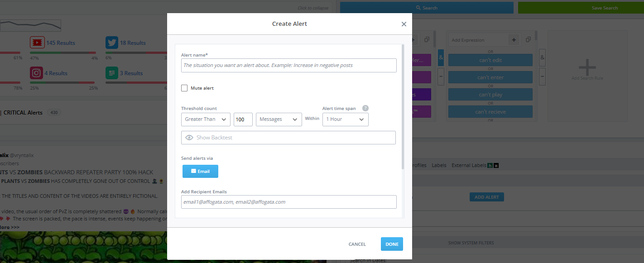The width and height of the screenshot is (644, 263).
Task: Switch to the Labels tab
Action: point(439,165)
